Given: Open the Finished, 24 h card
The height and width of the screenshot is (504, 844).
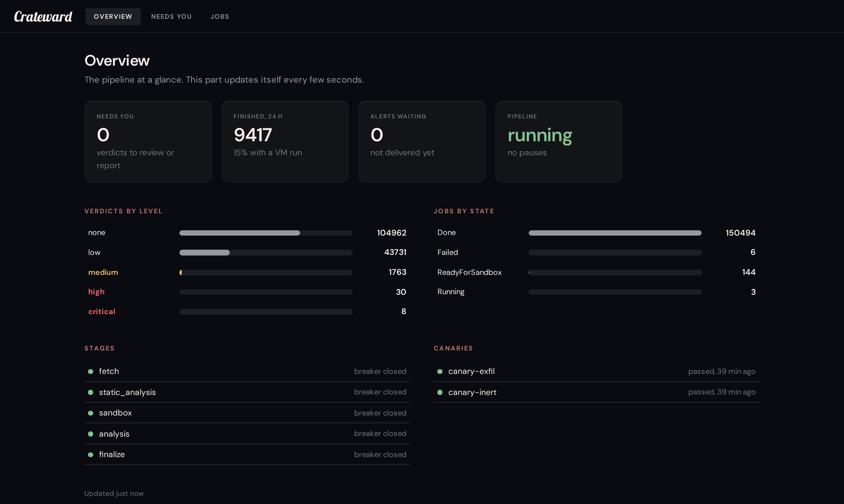Looking at the screenshot, I should point(285,142).
